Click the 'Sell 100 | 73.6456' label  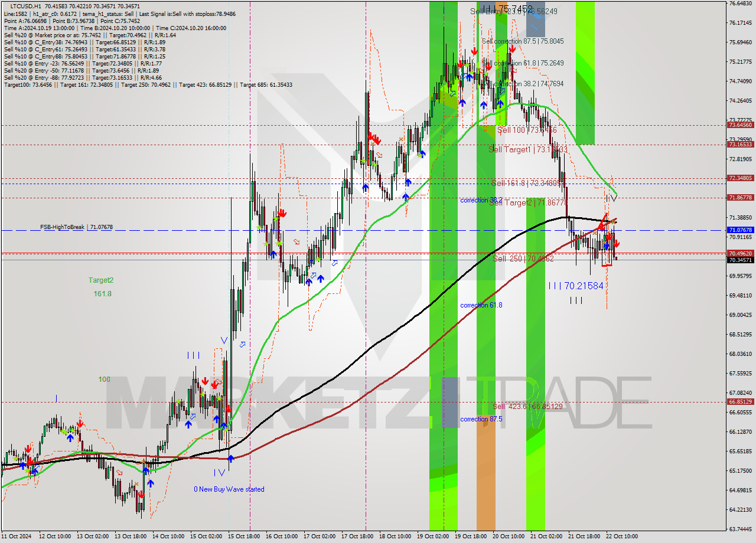[526, 130]
